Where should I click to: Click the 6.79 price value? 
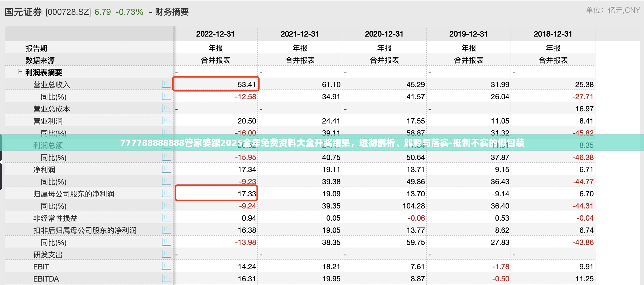[x=103, y=12]
